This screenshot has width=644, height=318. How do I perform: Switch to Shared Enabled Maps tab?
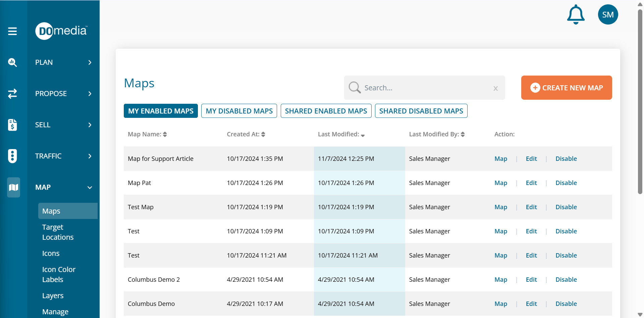tap(326, 111)
